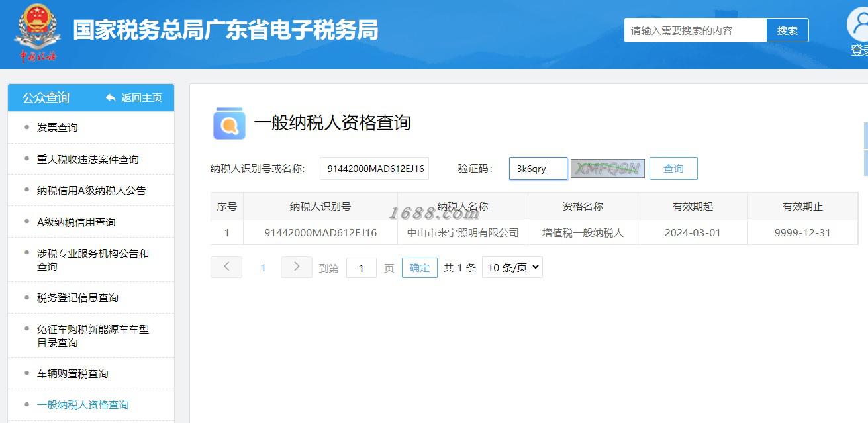Select 车辆购置税查询 sidebar item
Viewport: 868px width, 423px height.
tap(73, 374)
